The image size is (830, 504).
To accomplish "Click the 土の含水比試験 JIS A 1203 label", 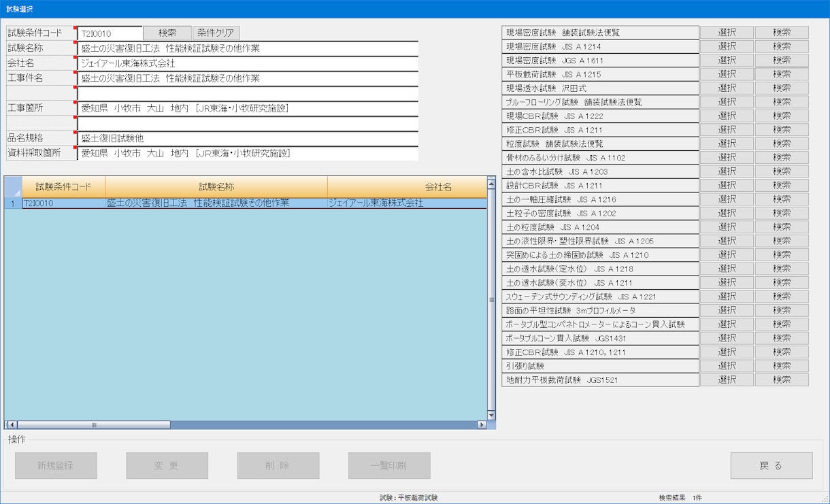I will pos(601,171).
